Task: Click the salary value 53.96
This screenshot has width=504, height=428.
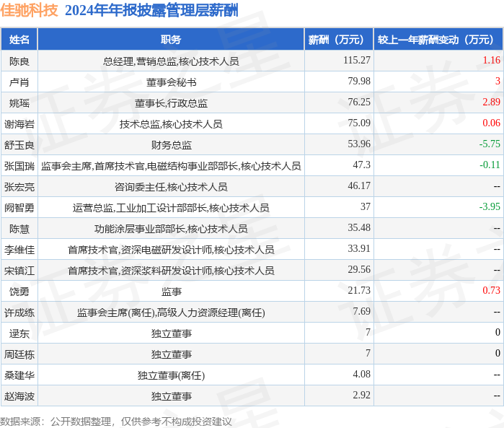Action: 359,144
